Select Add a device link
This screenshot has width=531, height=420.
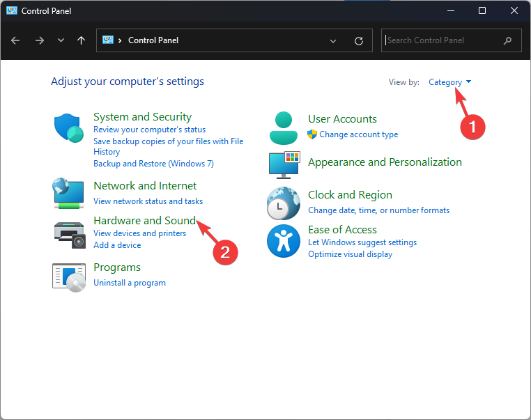117,245
